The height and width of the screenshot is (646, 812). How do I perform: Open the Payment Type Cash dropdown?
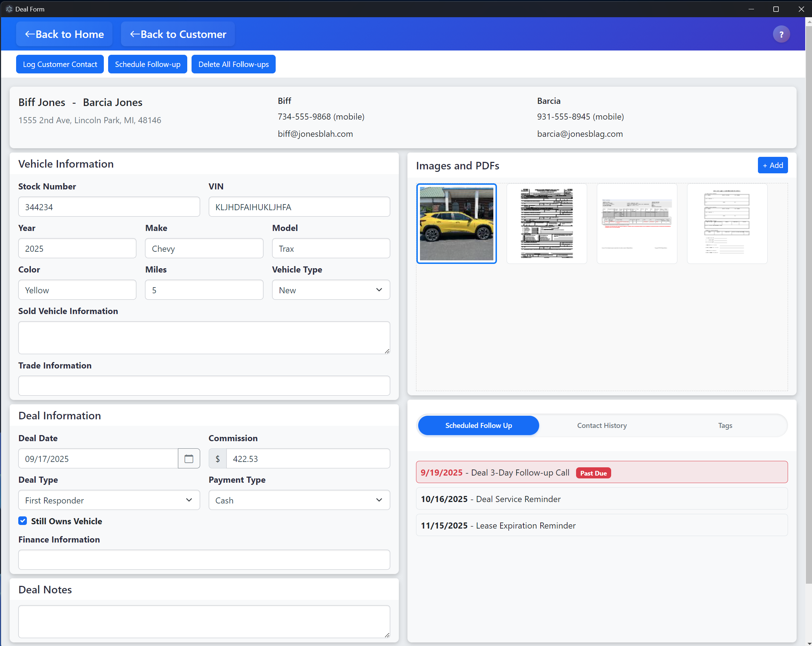(x=299, y=500)
